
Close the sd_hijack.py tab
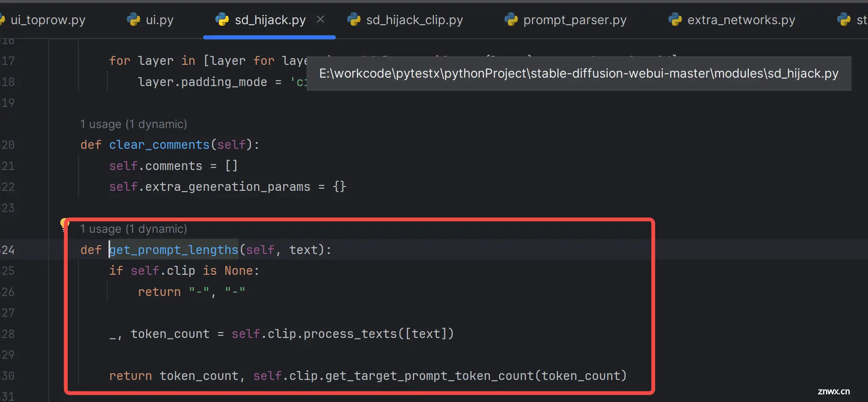click(320, 20)
